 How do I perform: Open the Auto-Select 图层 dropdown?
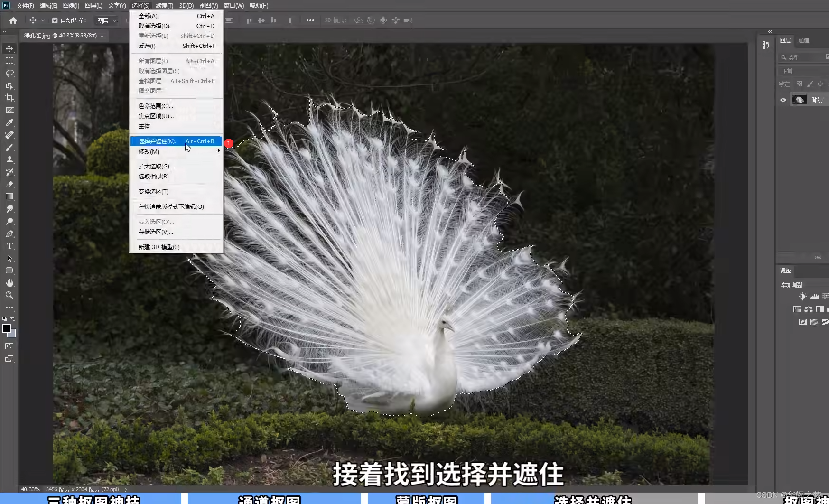pos(106,20)
